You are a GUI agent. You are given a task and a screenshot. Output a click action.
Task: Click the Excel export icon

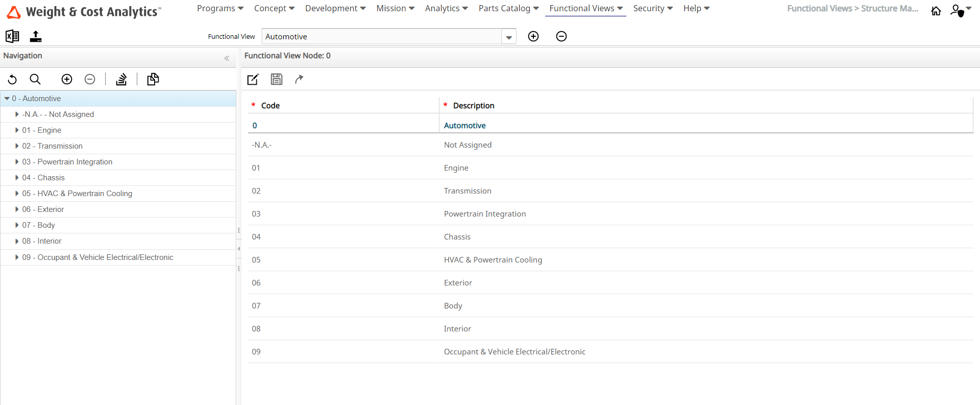tap(12, 36)
